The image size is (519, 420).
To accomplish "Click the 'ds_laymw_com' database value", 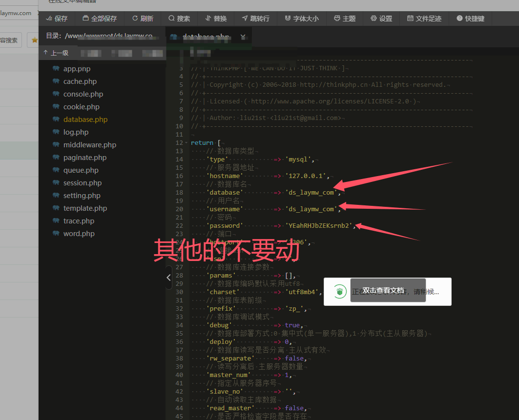I will point(311,193).
